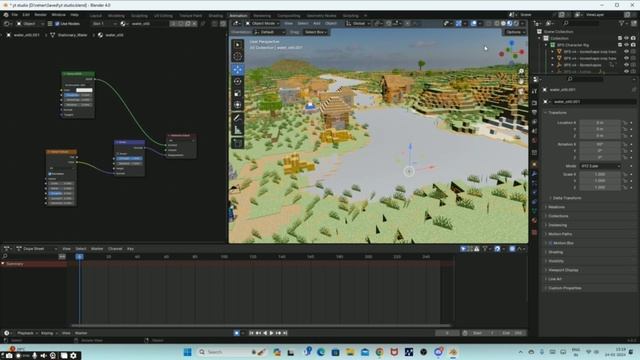This screenshot has height=360, width=640.
Task: Expand the Delta Transform panel
Action: coord(567,198)
